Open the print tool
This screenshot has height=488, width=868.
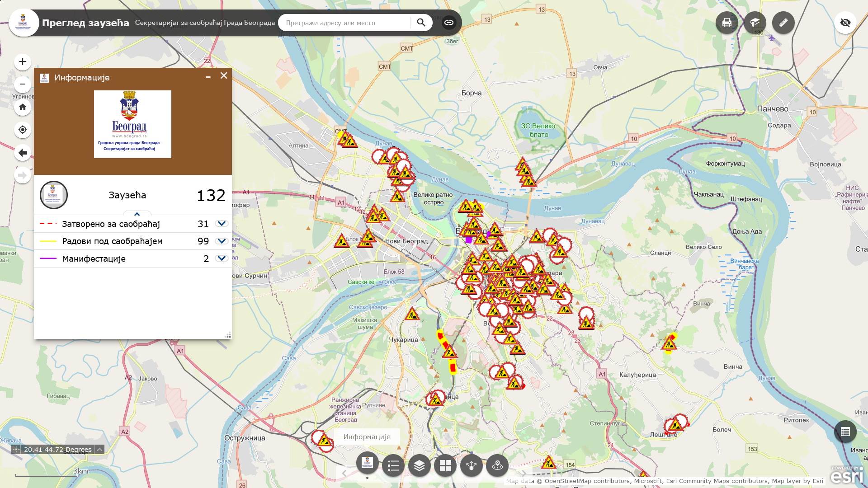727,22
